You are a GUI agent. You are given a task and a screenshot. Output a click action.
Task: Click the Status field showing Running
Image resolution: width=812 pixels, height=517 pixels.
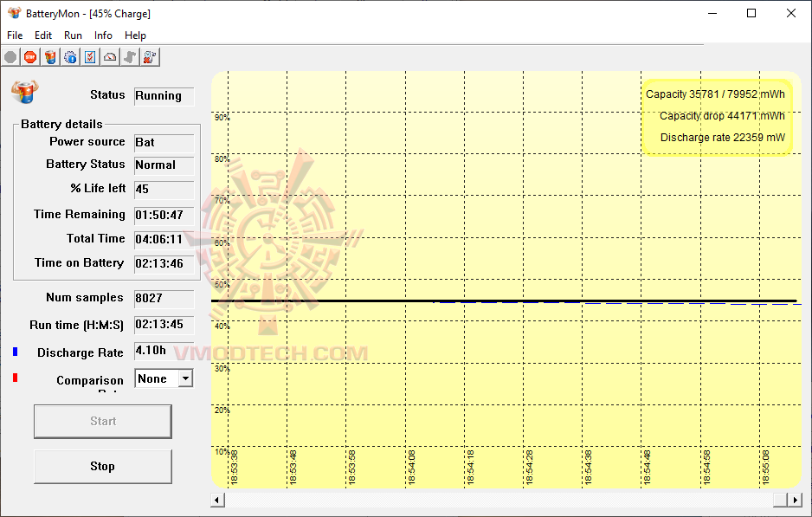coord(164,96)
